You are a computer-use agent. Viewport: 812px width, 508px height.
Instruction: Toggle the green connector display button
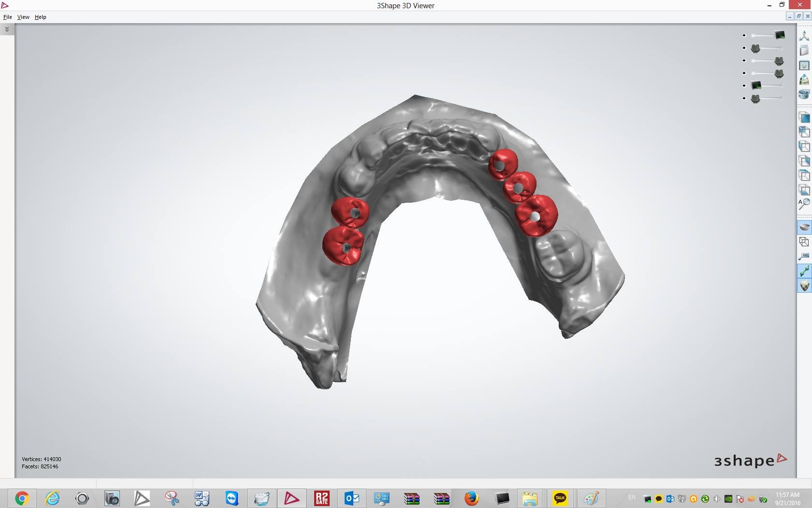point(804,271)
